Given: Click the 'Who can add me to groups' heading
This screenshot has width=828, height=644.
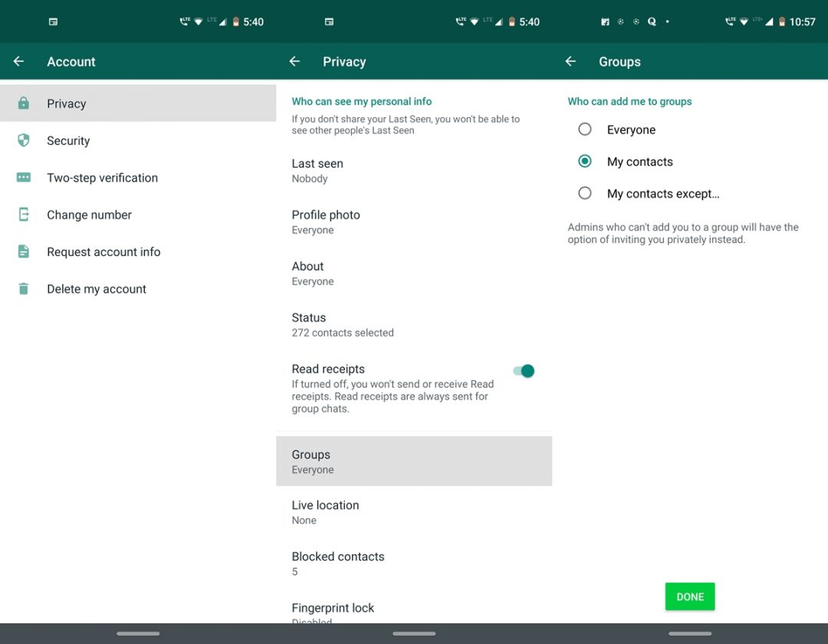Looking at the screenshot, I should (629, 101).
